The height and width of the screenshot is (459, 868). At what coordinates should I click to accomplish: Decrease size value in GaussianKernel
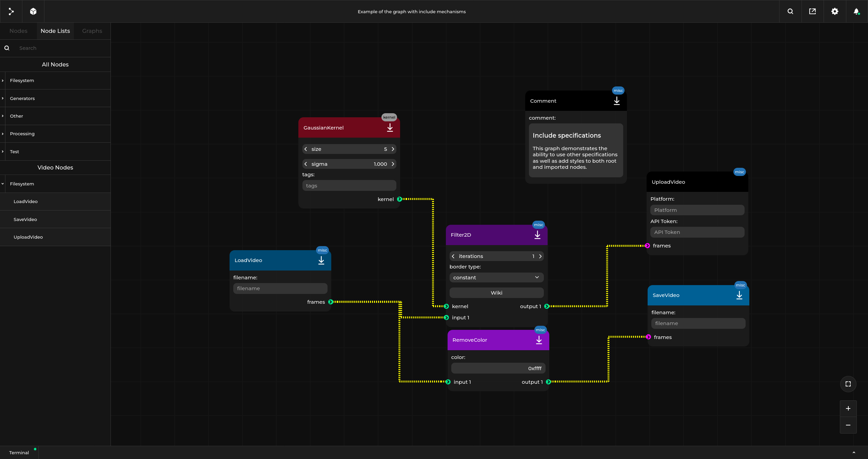click(306, 149)
